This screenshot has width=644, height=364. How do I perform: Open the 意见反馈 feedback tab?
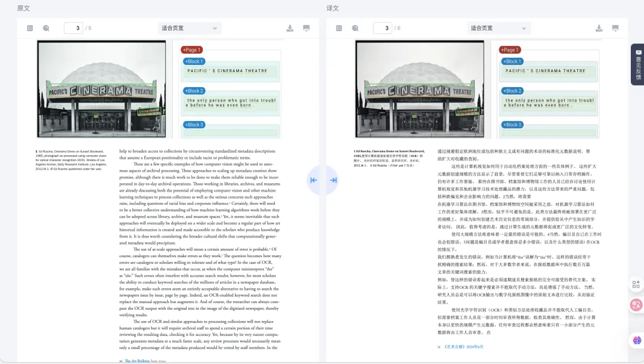click(638, 64)
